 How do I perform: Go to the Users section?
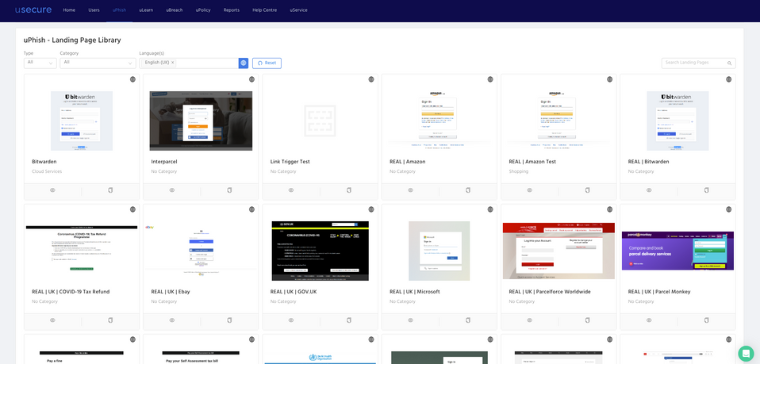(94, 10)
